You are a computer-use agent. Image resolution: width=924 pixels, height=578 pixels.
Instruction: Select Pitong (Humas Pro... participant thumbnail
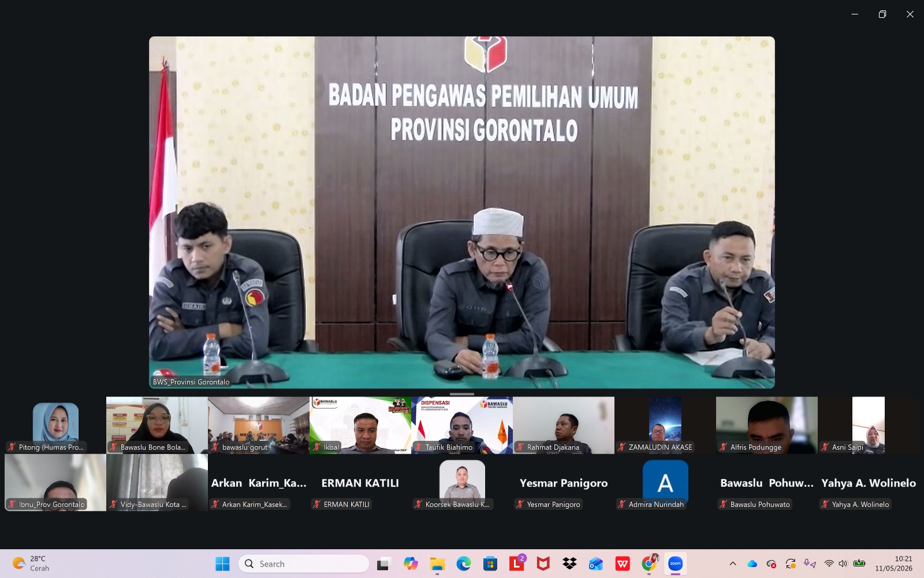click(x=55, y=425)
